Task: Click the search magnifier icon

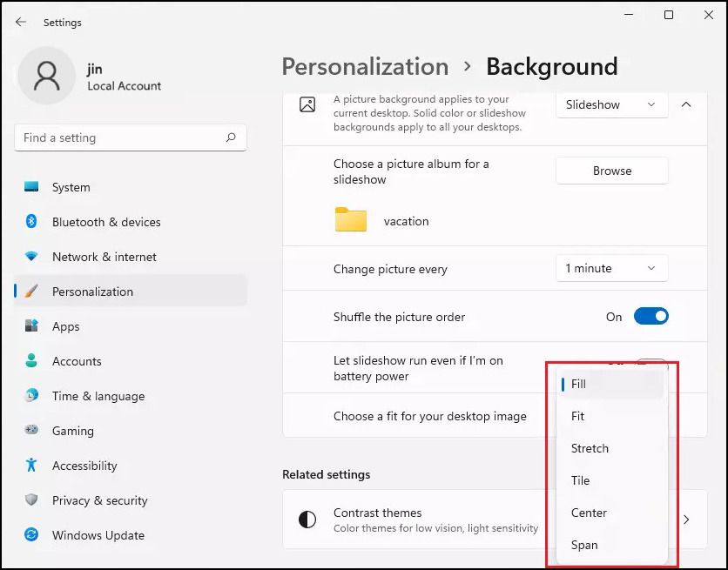Action: coord(231,137)
